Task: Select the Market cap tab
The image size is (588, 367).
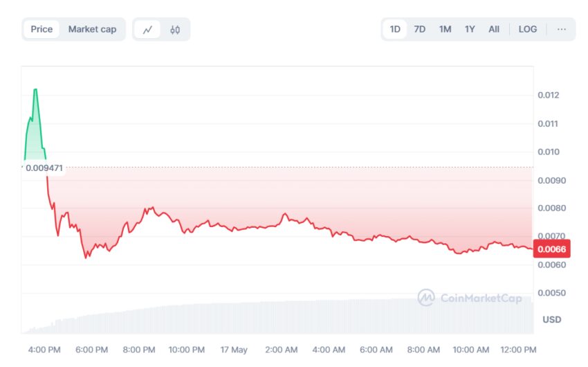Action: click(92, 29)
